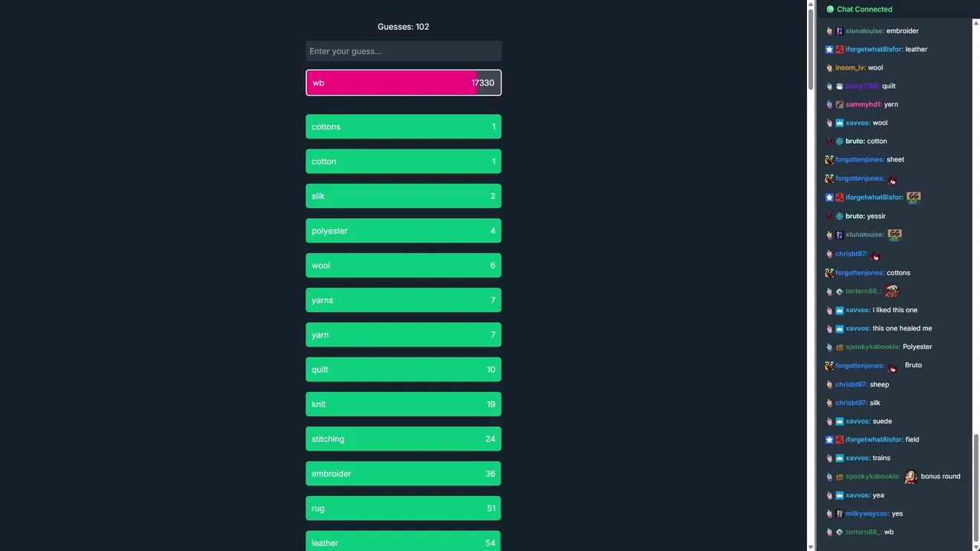Click the 'polyester' guess bar
The image size is (980, 551).
[403, 231]
